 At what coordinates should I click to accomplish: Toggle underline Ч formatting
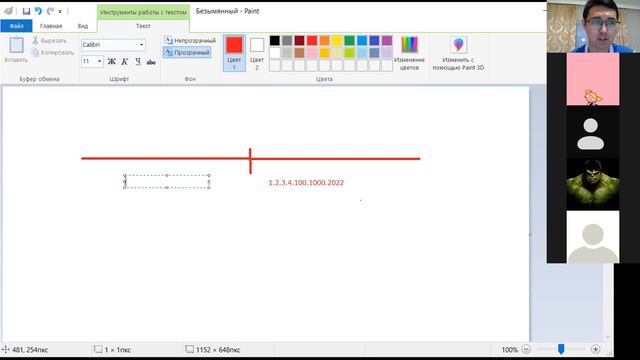[138, 62]
